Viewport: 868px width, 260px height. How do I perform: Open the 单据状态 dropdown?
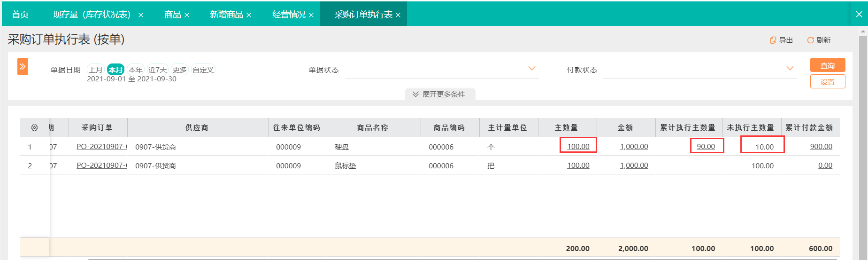click(442, 70)
